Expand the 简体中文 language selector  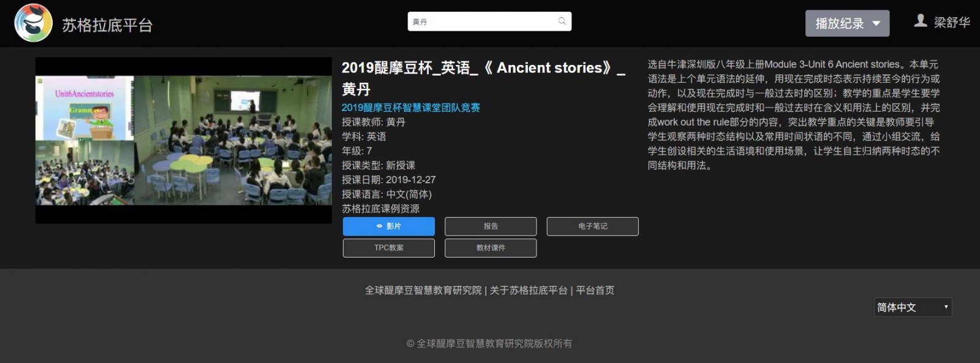(913, 307)
